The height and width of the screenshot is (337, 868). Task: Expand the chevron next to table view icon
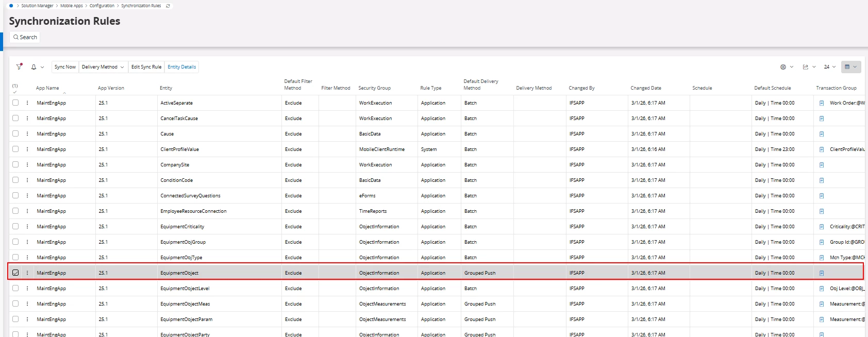855,67
